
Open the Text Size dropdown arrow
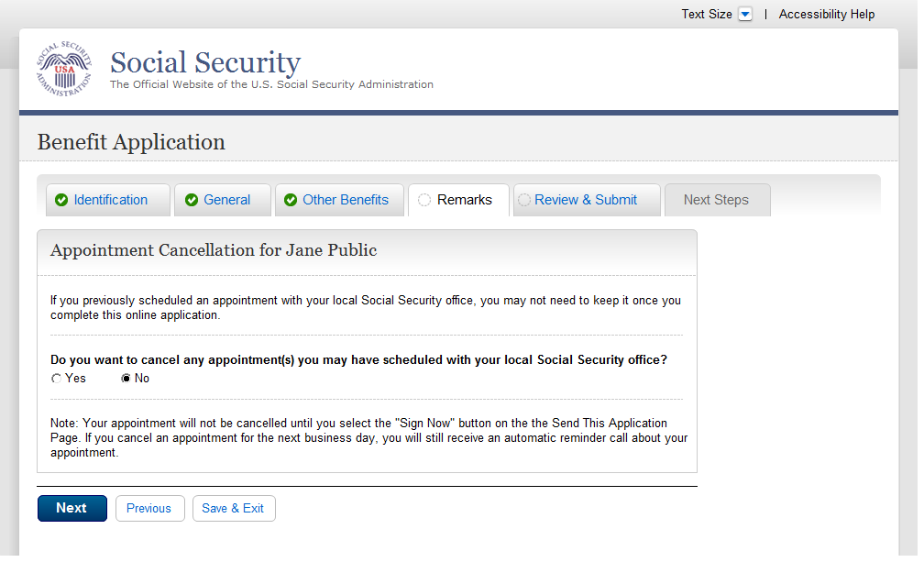coord(745,15)
